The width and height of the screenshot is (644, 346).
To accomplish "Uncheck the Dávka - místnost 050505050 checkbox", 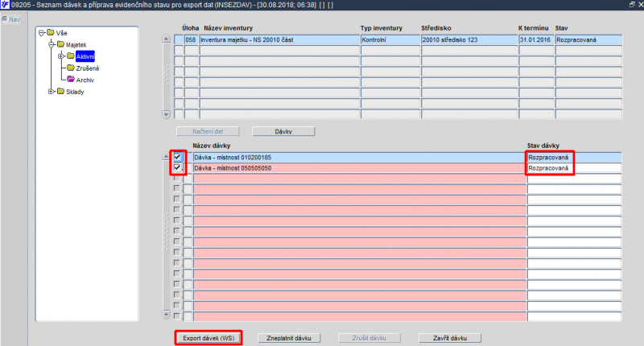I will pyautogui.click(x=177, y=167).
